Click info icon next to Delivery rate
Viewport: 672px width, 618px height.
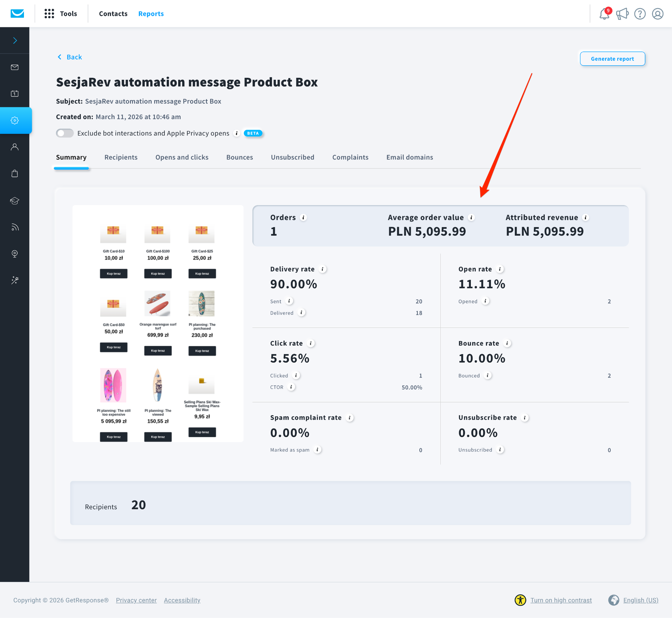(x=322, y=269)
